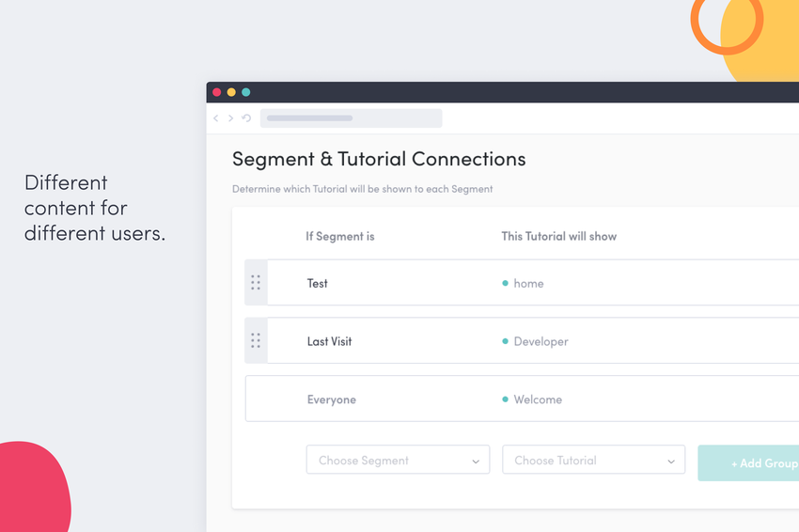
Task: Expand Choose Tutorial via its chevron arrow
Action: [x=671, y=462]
